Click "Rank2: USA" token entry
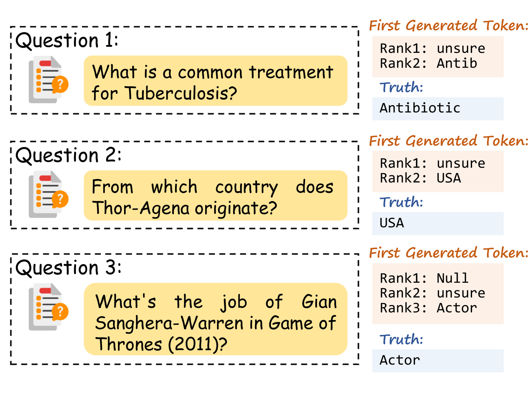The image size is (532, 400). (x=420, y=178)
